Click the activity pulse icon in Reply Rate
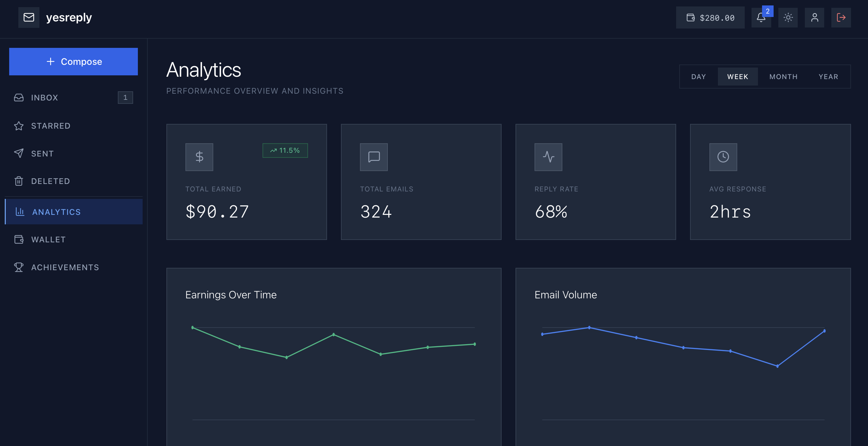 point(548,157)
